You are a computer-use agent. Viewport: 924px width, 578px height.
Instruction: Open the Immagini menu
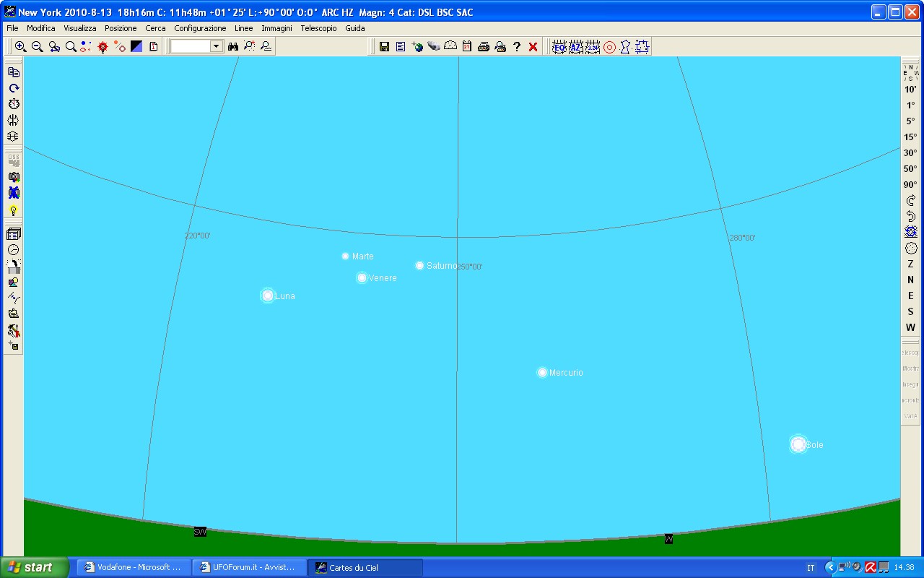pos(276,28)
